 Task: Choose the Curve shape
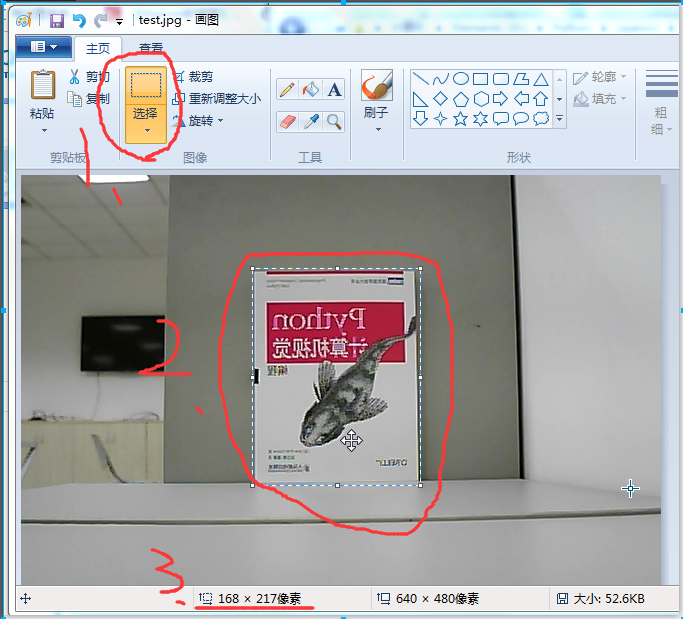(440, 79)
